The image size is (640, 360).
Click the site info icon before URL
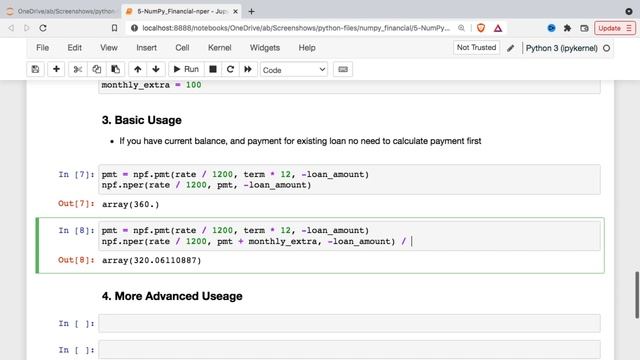click(x=134, y=28)
